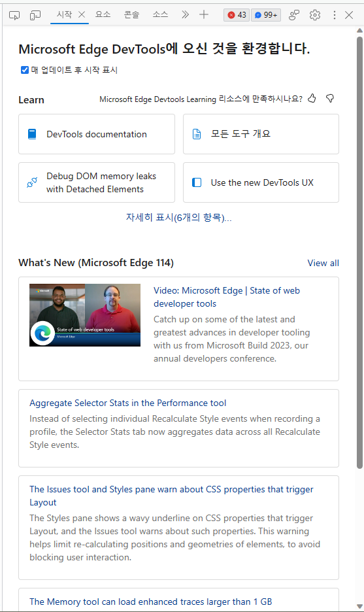Click the Edge logo on video thumbnail

[x=42, y=333]
